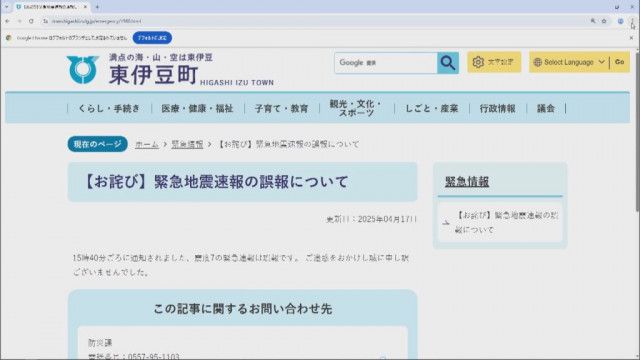Screen dimensions: 640x360
Task: Open the 緊急情報 sidebar heading link
Action: [467, 182]
